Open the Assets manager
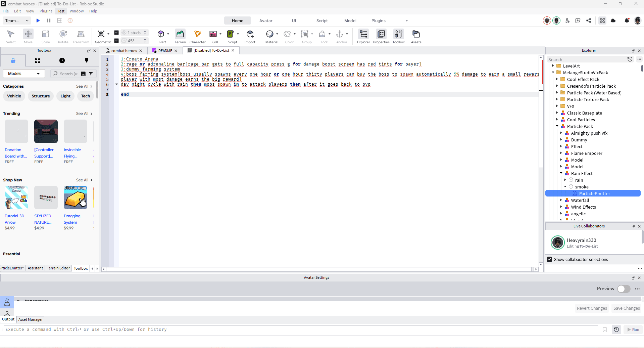Image resolution: width=644 pixels, height=348 pixels. pos(416,36)
